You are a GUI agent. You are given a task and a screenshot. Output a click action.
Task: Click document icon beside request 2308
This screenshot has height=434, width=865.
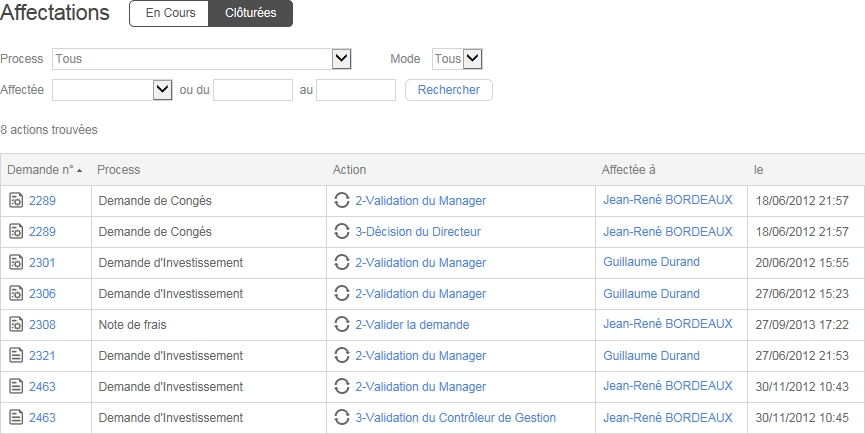[x=16, y=325]
